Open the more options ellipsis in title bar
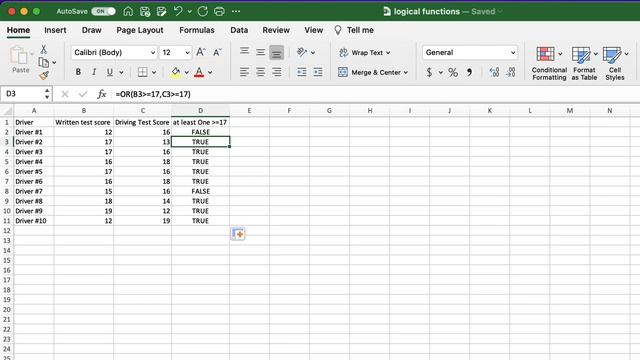The width and height of the screenshot is (640, 360). pos(236,11)
